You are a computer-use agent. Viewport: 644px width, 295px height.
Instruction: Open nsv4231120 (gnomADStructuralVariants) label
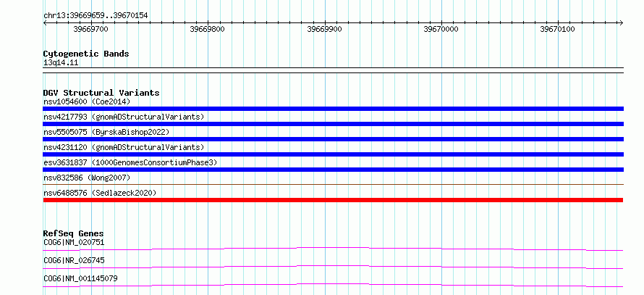click(x=124, y=147)
